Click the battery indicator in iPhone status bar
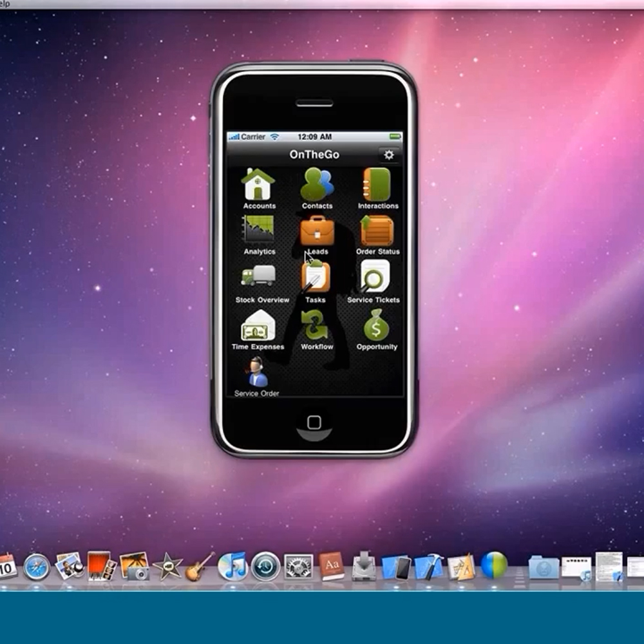The height and width of the screenshot is (644, 644). (395, 137)
